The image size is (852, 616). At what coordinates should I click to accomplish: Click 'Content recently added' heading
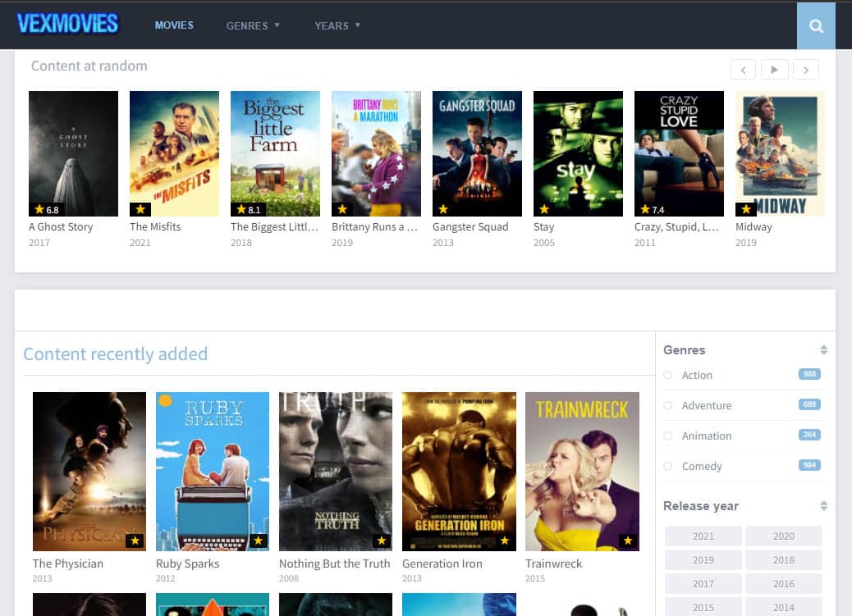pyautogui.click(x=115, y=354)
